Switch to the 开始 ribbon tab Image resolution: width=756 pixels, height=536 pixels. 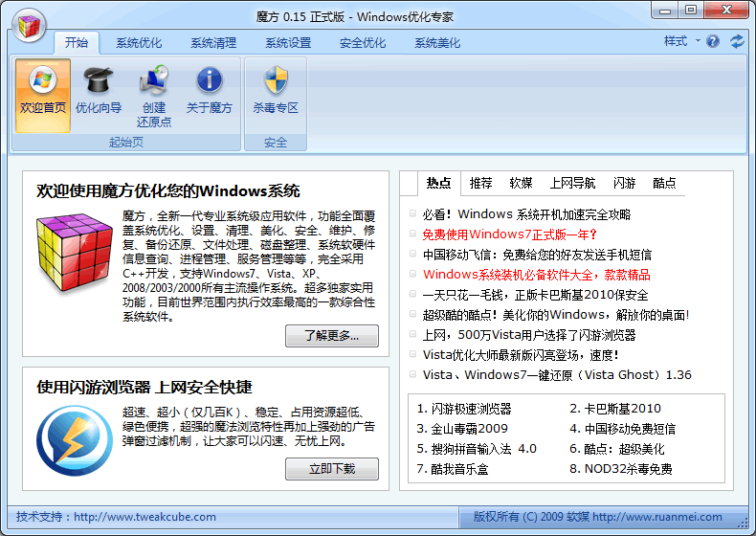(77, 42)
